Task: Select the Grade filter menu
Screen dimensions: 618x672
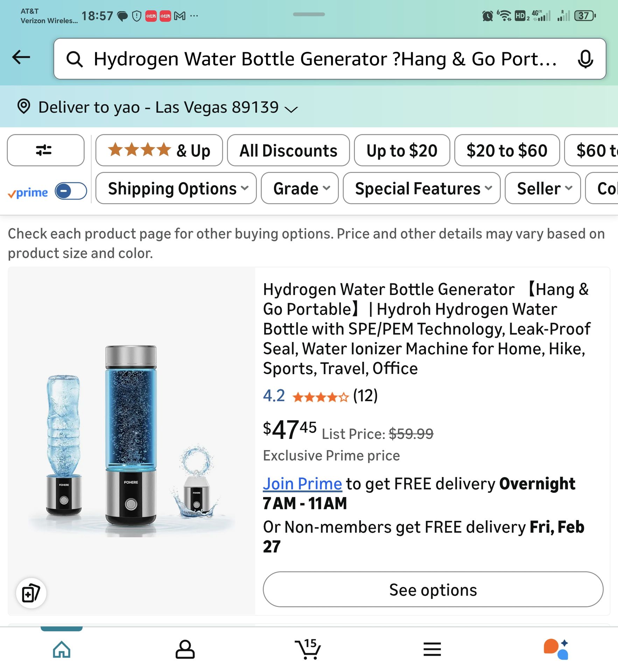Action: [300, 188]
